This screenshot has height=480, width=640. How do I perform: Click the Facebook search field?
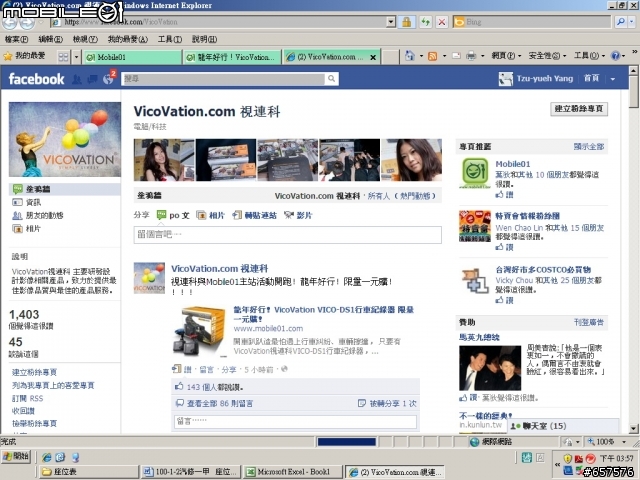pyautogui.click(x=224, y=79)
